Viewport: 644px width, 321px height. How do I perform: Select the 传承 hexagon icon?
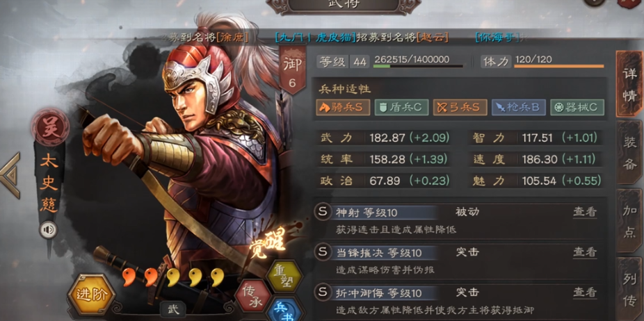pyautogui.click(x=253, y=295)
